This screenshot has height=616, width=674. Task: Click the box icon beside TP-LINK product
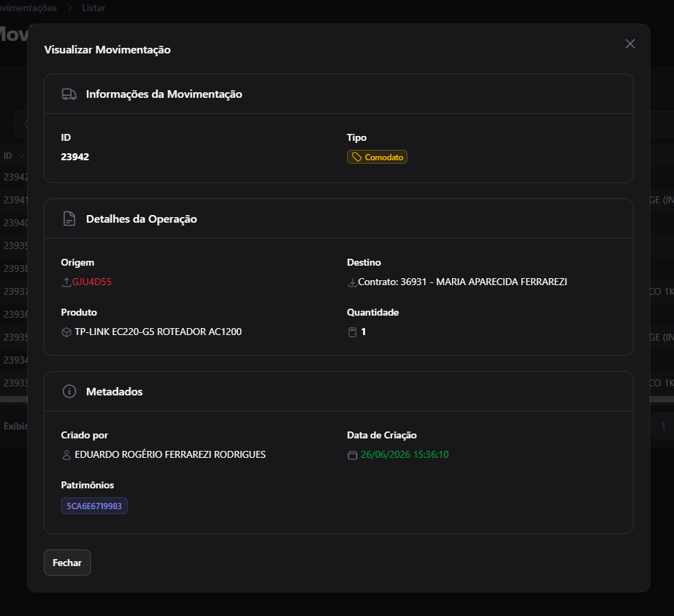coord(67,332)
